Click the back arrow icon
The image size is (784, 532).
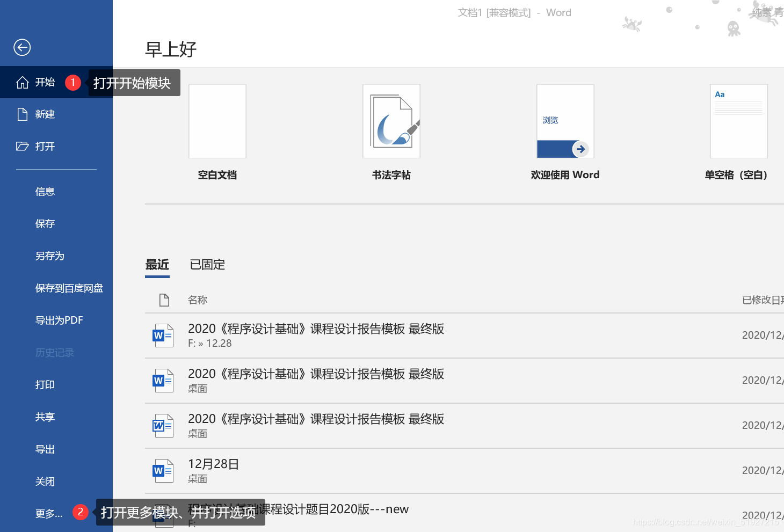point(22,48)
